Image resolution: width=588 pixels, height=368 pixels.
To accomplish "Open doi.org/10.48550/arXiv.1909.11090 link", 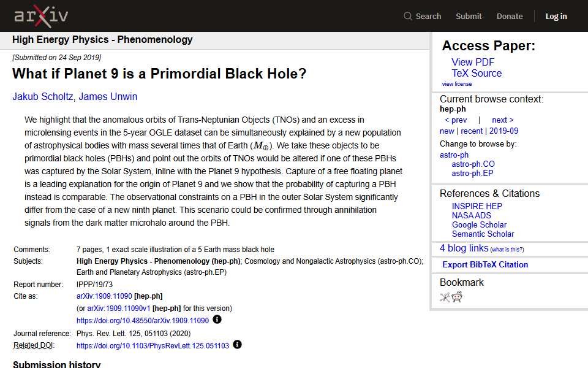I will (143, 321).
